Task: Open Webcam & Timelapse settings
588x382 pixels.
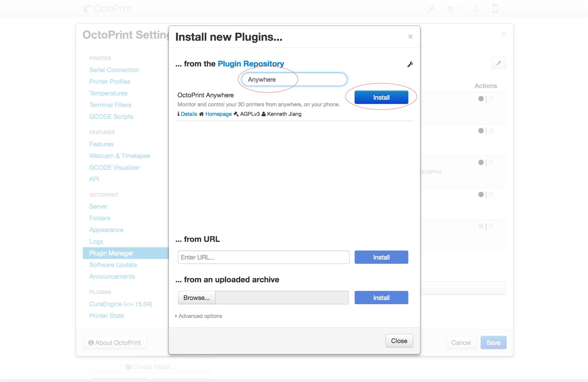Action: pos(120,156)
